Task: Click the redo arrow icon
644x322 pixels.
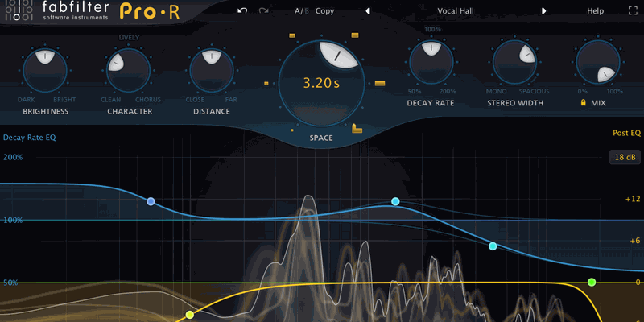Action: pos(264,11)
